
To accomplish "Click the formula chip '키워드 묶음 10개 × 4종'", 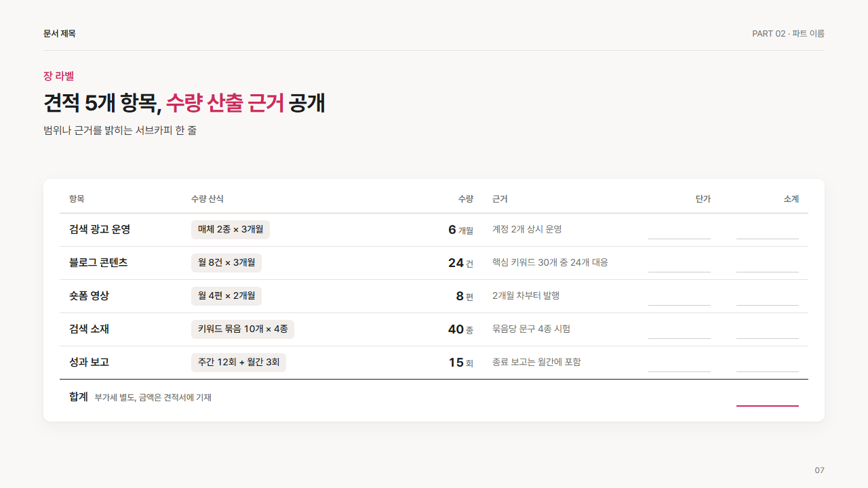I will click(243, 329).
